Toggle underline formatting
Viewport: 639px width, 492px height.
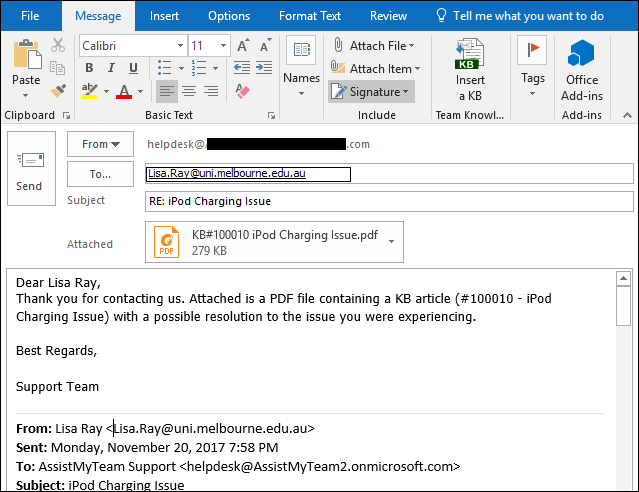coord(133,68)
